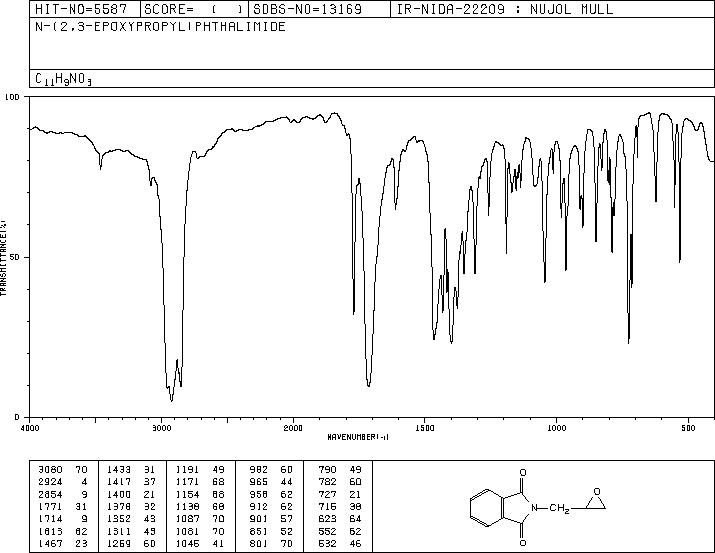Click the phthalimide structure diagram
Screen dimensions: 715x553
(538, 507)
